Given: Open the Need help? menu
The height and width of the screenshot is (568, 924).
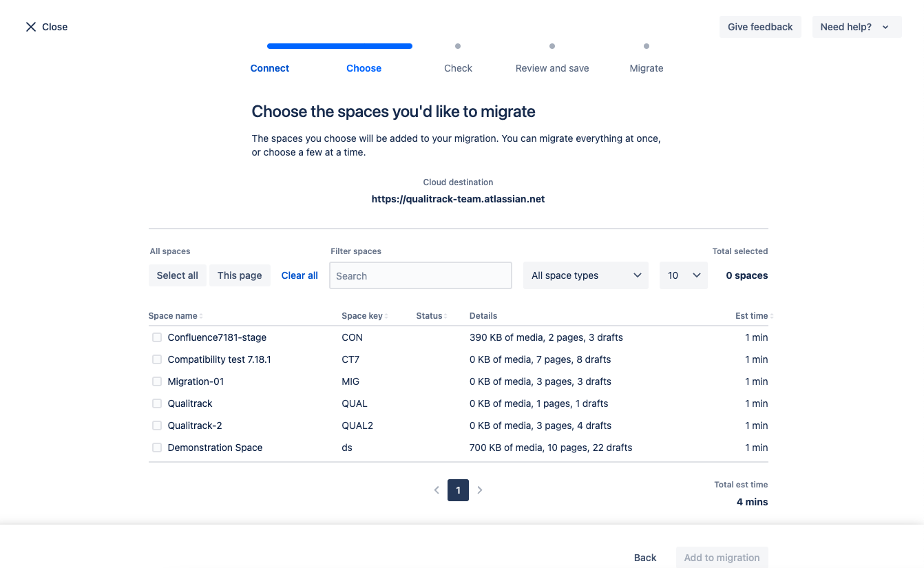Looking at the screenshot, I should (x=857, y=27).
